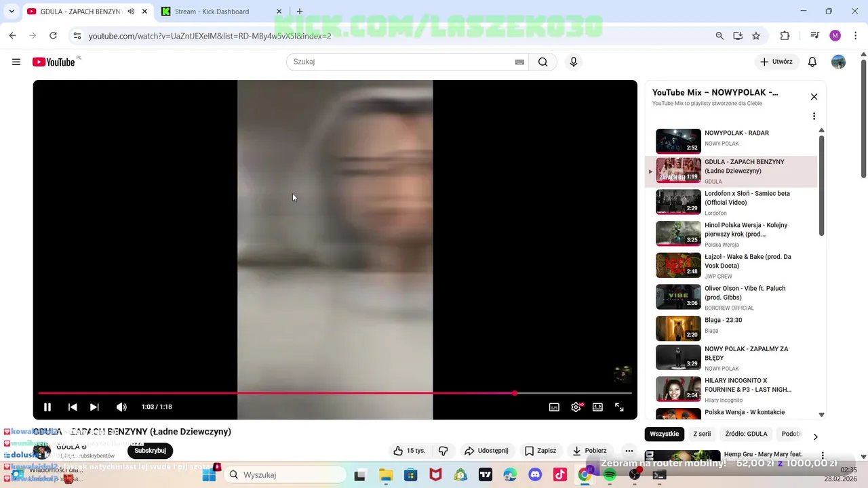Enter fullscreen video mode
The width and height of the screenshot is (868, 488).
(x=619, y=407)
